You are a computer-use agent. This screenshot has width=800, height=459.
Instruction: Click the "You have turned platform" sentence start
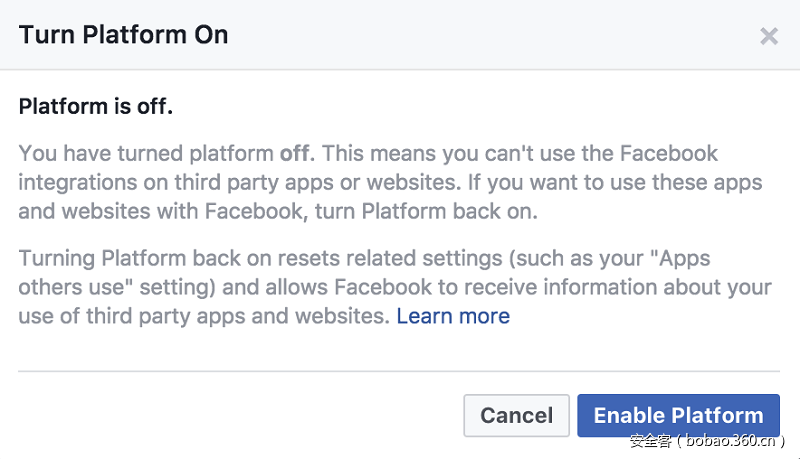(147, 154)
